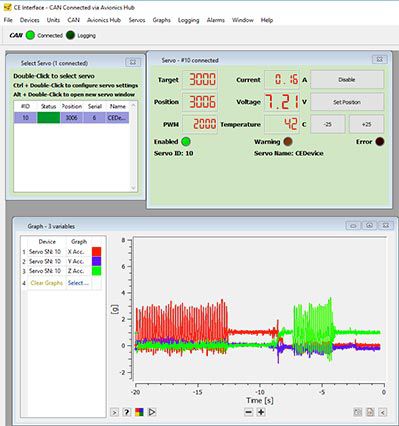Click the +25 position step button

366,124
